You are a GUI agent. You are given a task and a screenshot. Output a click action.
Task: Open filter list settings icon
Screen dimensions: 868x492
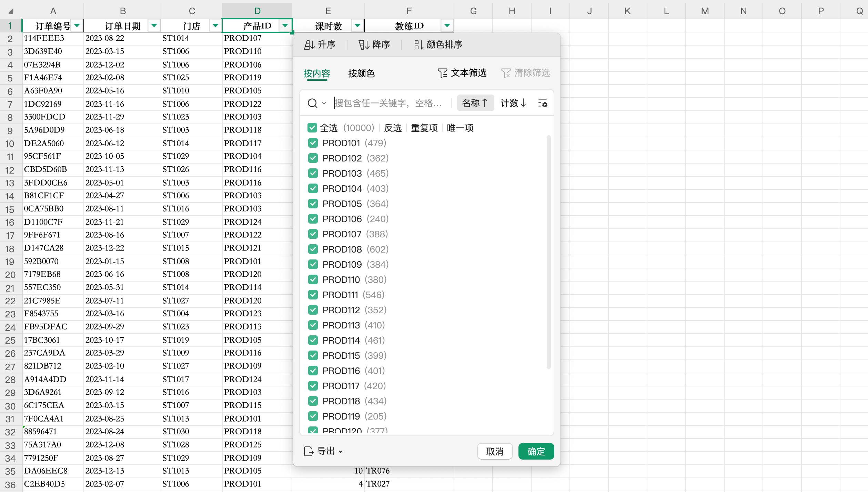tap(543, 103)
